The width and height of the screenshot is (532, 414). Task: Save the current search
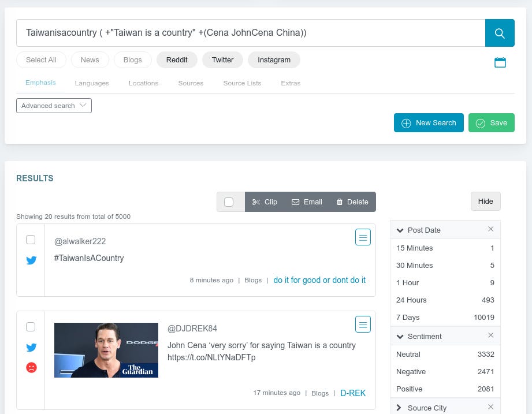click(x=492, y=123)
